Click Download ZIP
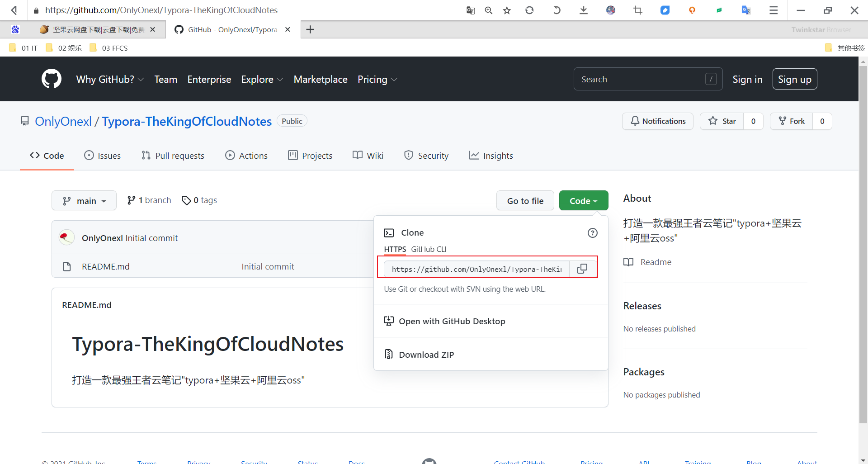 [x=419, y=354]
